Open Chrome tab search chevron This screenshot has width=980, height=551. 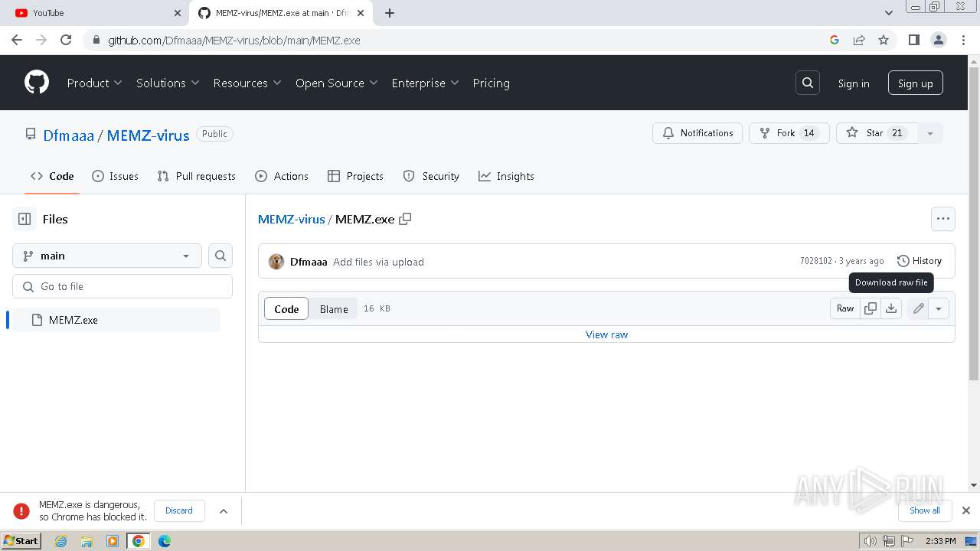coord(889,13)
